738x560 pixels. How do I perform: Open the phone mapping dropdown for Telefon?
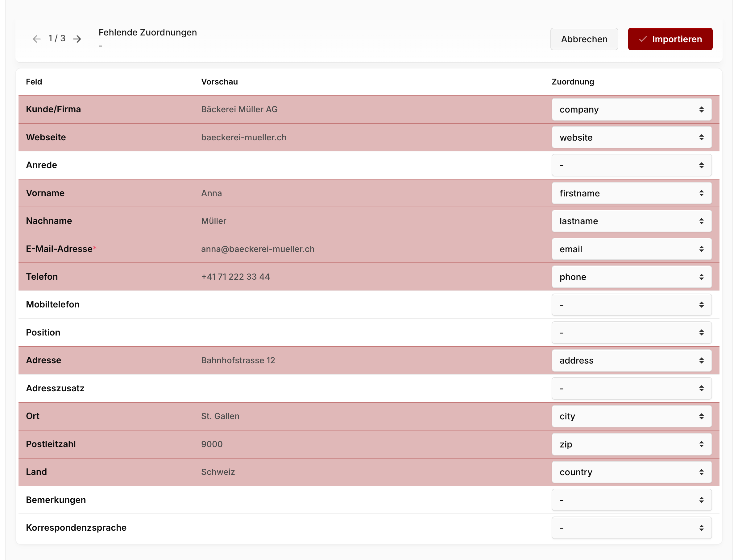tap(632, 277)
